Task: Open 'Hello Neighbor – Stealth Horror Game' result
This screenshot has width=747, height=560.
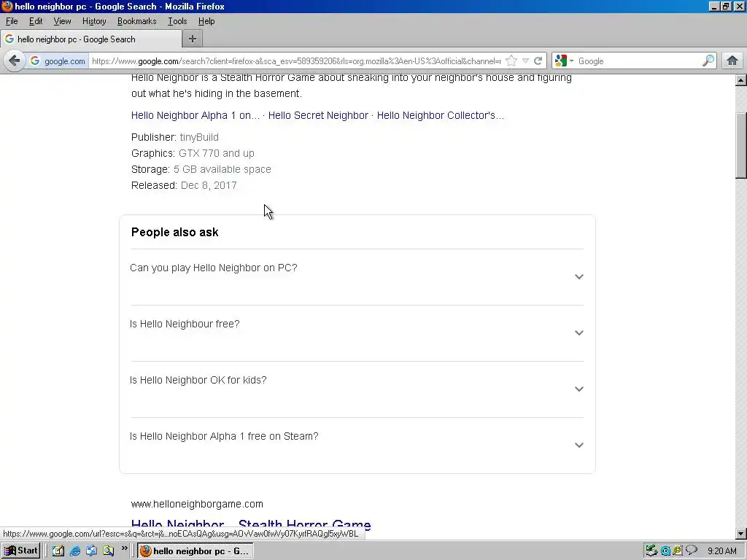Action: [251, 525]
